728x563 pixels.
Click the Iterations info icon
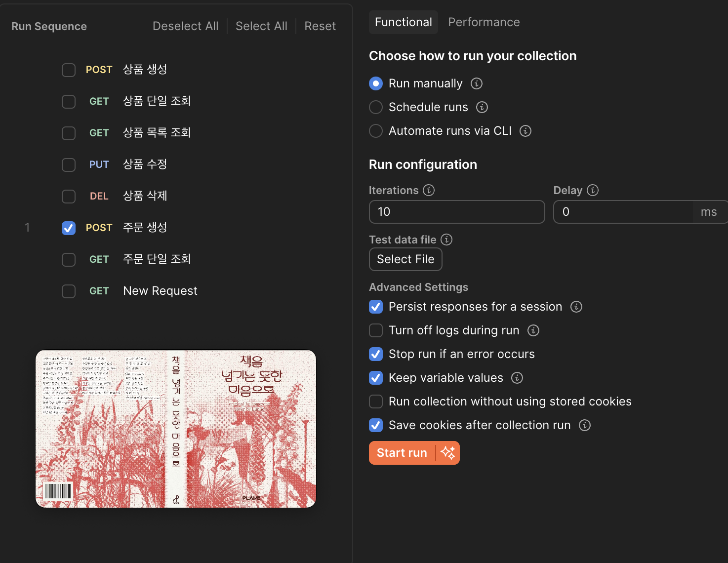[x=429, y=190]
